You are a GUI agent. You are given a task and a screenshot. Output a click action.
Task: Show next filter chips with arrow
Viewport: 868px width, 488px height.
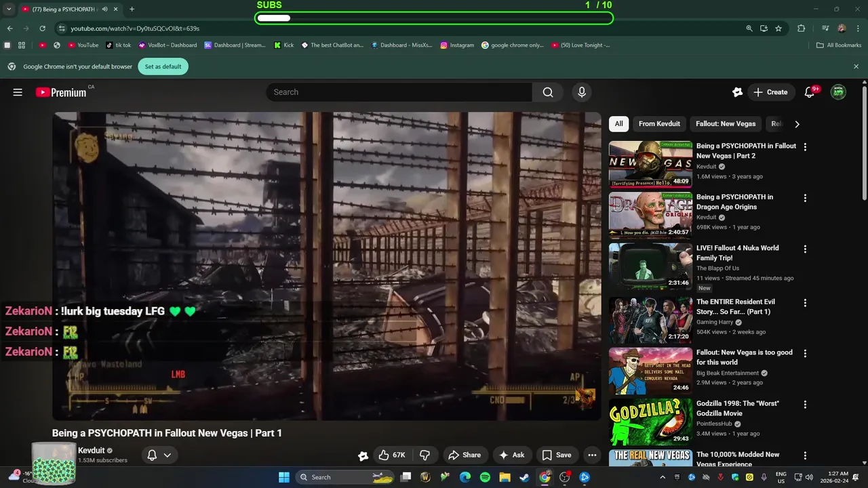(x=797, y=124)
